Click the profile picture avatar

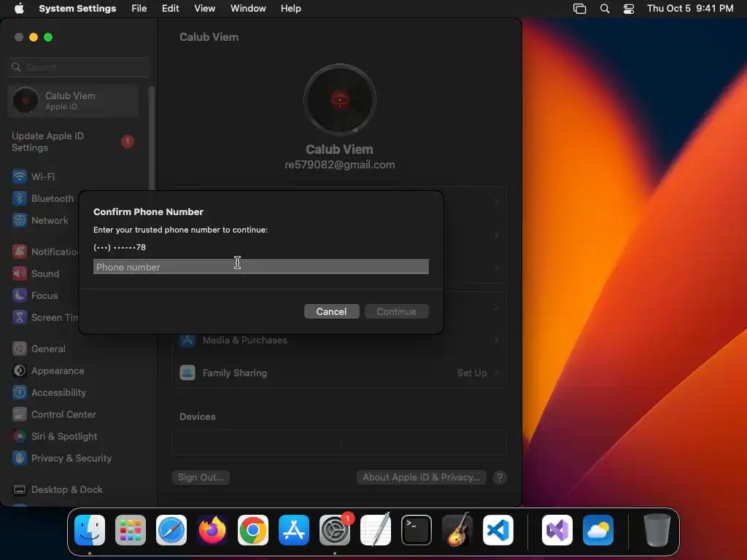pos(340,99)
